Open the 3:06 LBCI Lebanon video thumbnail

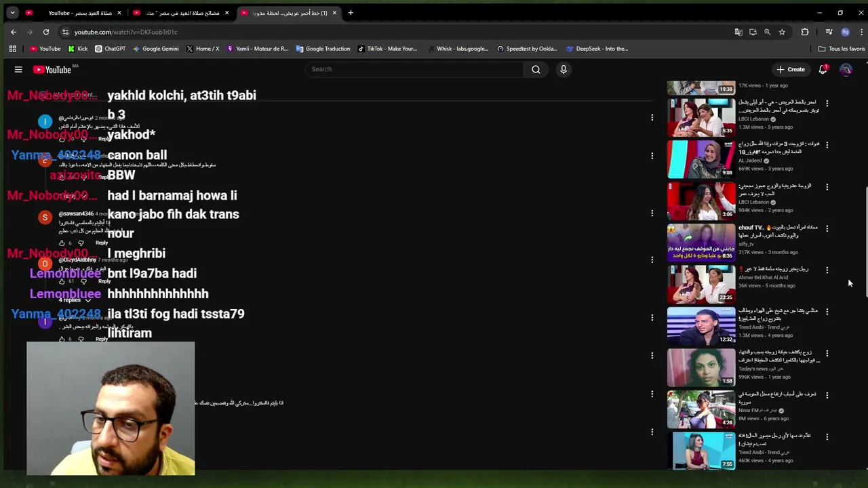pos(701,201)
